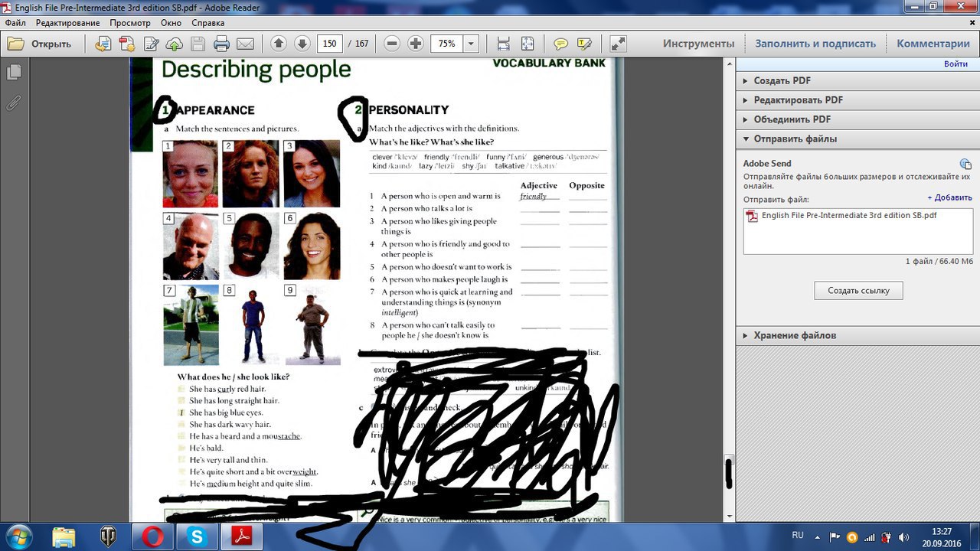The image size is (980, 551).
Task: Click the Adobe Reader taskbar button
Action: (x=242, y=536)
